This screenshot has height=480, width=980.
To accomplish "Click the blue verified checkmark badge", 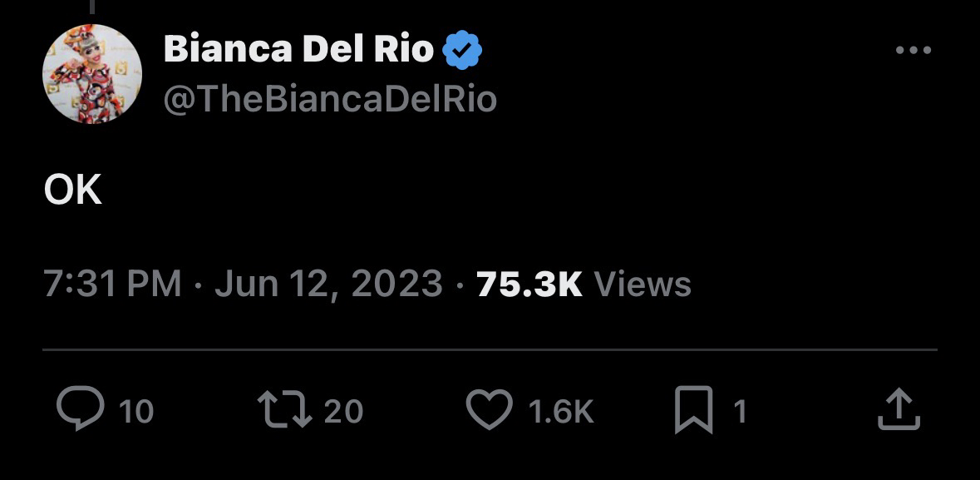I will coord(462,52).
